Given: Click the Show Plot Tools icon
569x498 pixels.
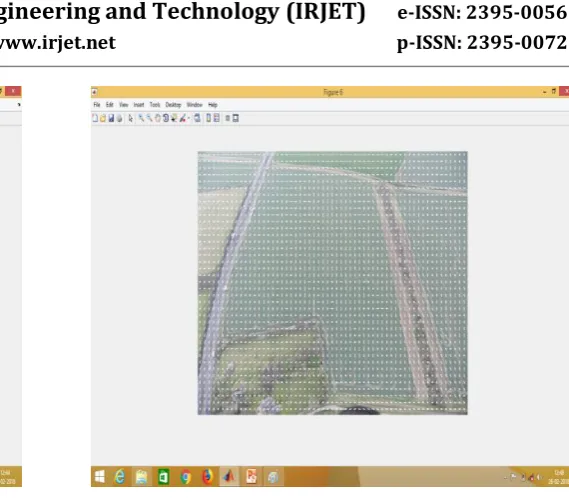Looking at the screenshot, I should pos(236,118).
